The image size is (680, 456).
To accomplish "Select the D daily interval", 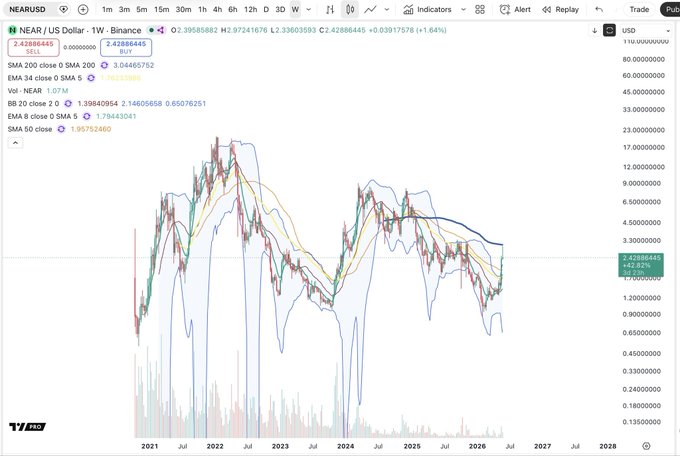I will 266,9.
